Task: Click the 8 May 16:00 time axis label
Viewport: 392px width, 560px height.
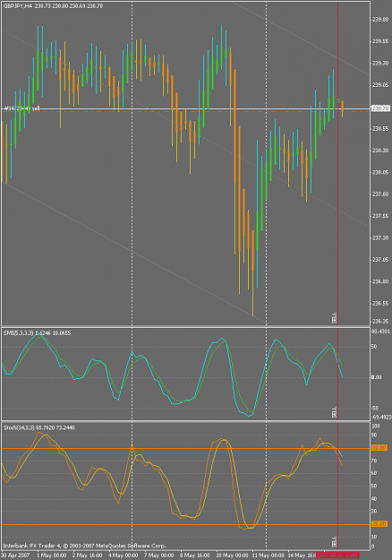Action: tap(194, 556)
